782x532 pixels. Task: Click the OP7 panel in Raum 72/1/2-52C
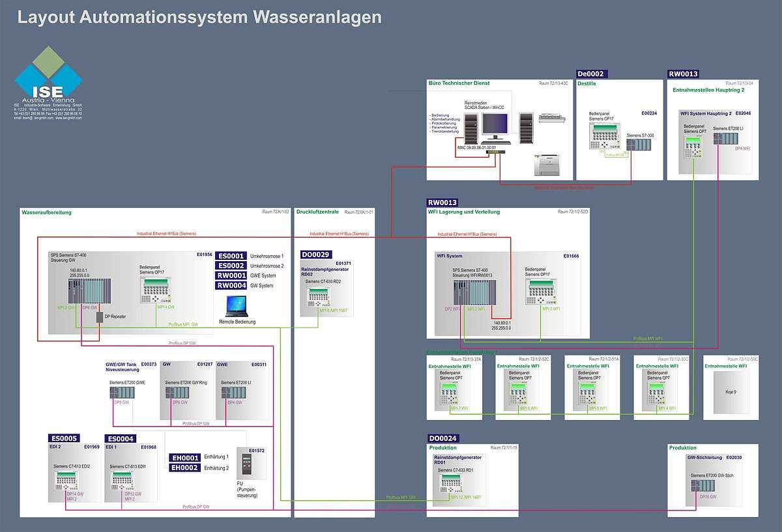519,395
